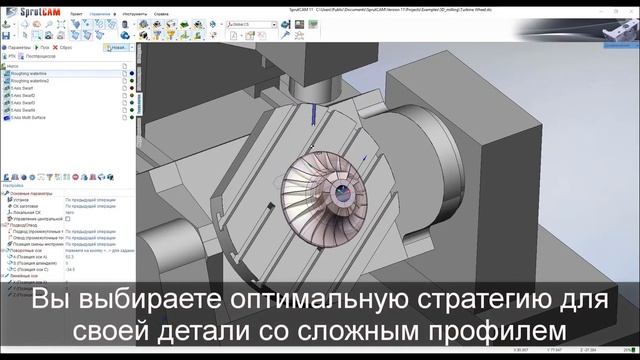The height and width of the screenshot is (360, 640).
Task: Click the letter A text icon
Action: (233, 36)
